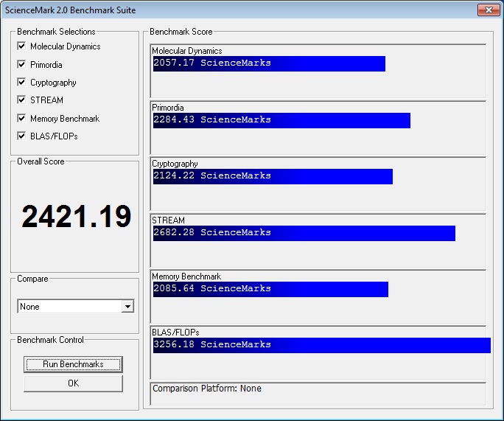Screen dimensions: 504x421
Task: Click the Primordia label in Benchmark Score
Action: (168, 108)
